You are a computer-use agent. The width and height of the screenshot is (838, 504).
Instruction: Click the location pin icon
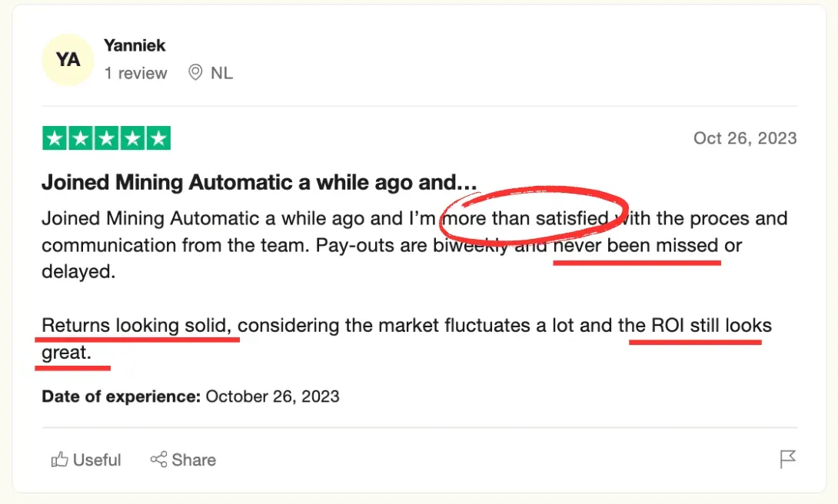(195, 73)
